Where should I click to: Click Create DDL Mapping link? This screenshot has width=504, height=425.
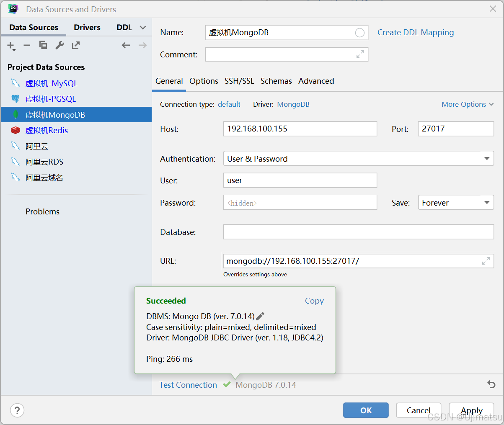pos(416,32)
